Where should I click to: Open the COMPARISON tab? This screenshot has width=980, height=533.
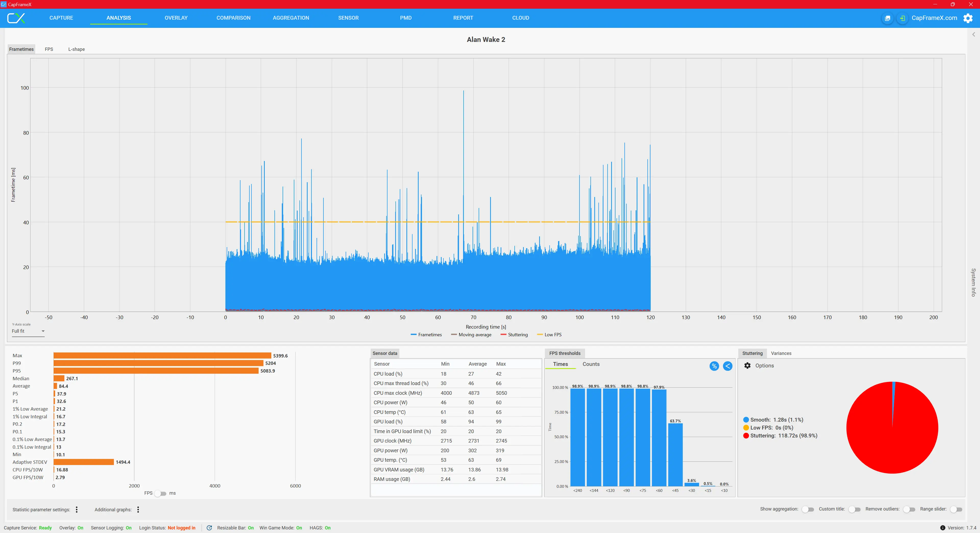pyautogui.click(x=234, y=18)
